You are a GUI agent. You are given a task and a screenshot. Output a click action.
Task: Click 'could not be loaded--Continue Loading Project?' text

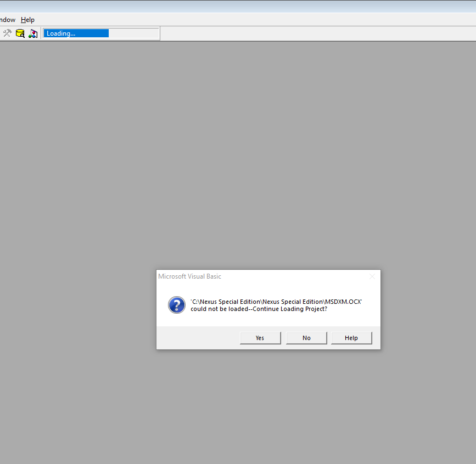pos(259,309)
